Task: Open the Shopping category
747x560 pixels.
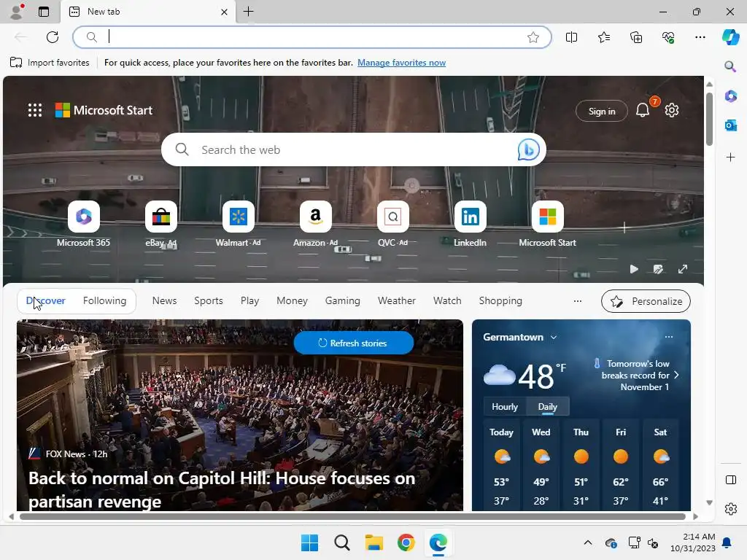Action: (500, 301)
